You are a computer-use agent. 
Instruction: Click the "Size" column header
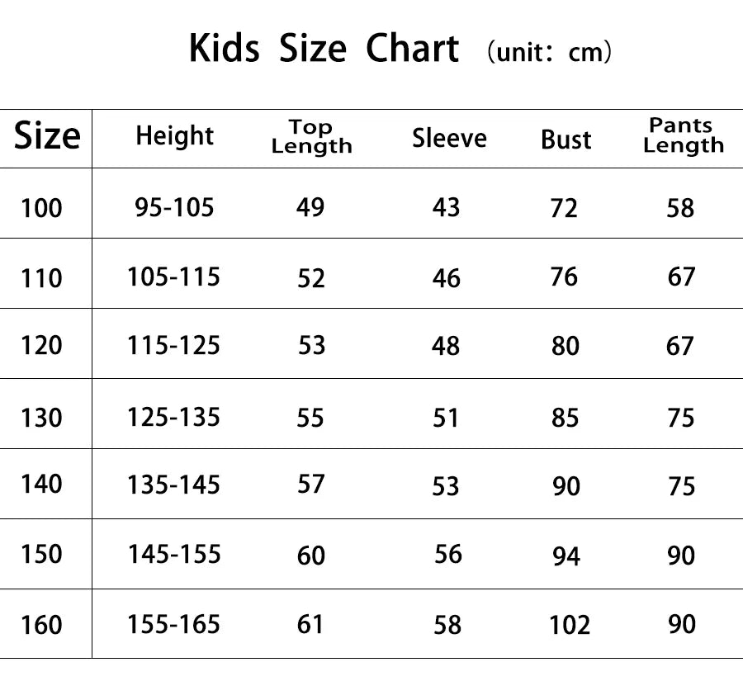47,136
